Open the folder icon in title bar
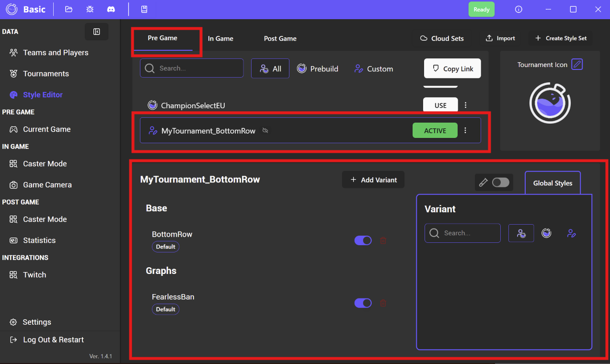Viewport: 610px width, 364px height. (69, 9)
